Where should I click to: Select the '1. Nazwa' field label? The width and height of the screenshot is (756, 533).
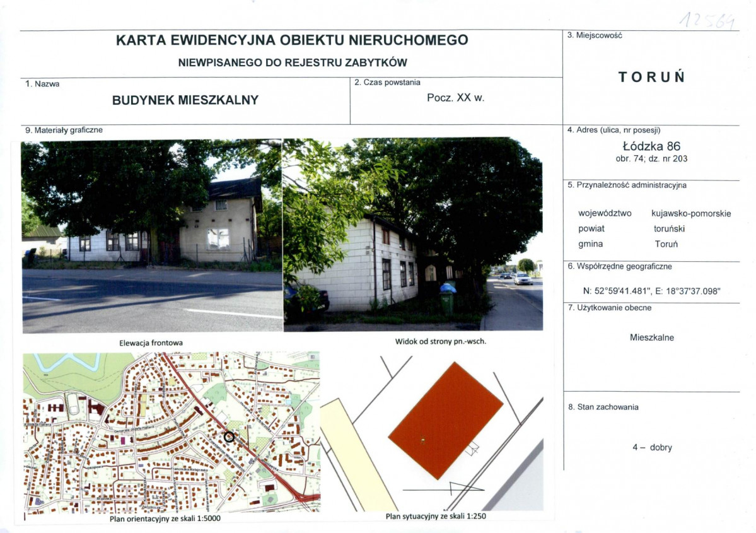tap(42, 84)
